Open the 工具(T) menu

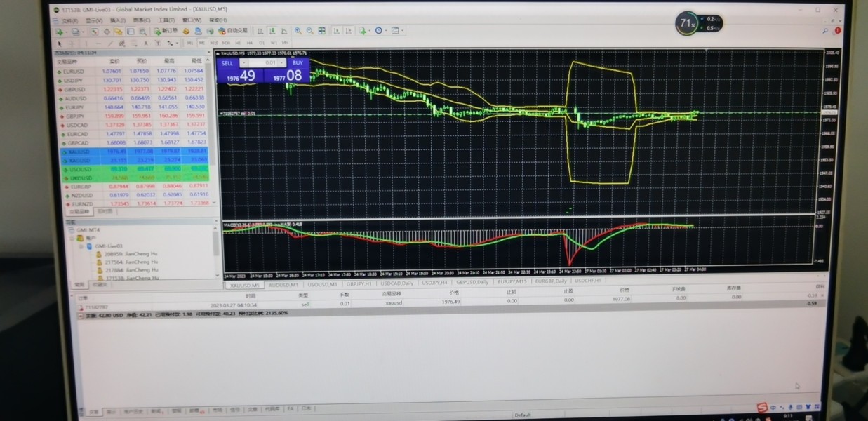pos(166,20)
